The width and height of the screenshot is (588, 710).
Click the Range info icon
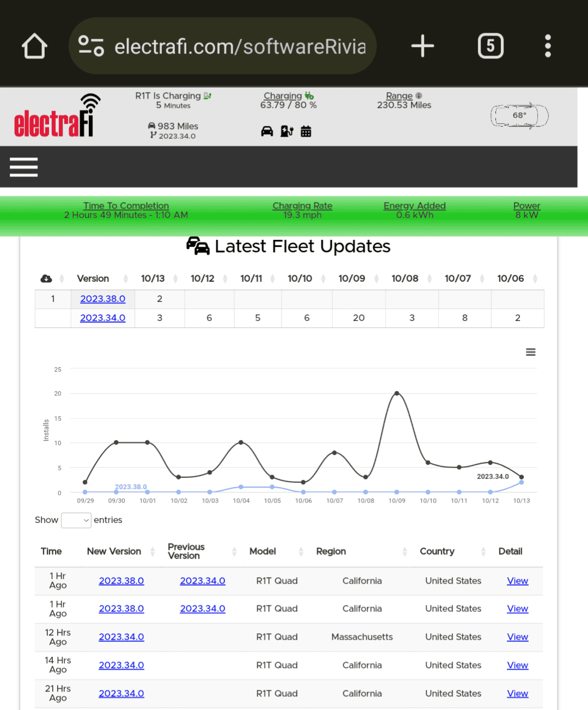pos(419,95)
